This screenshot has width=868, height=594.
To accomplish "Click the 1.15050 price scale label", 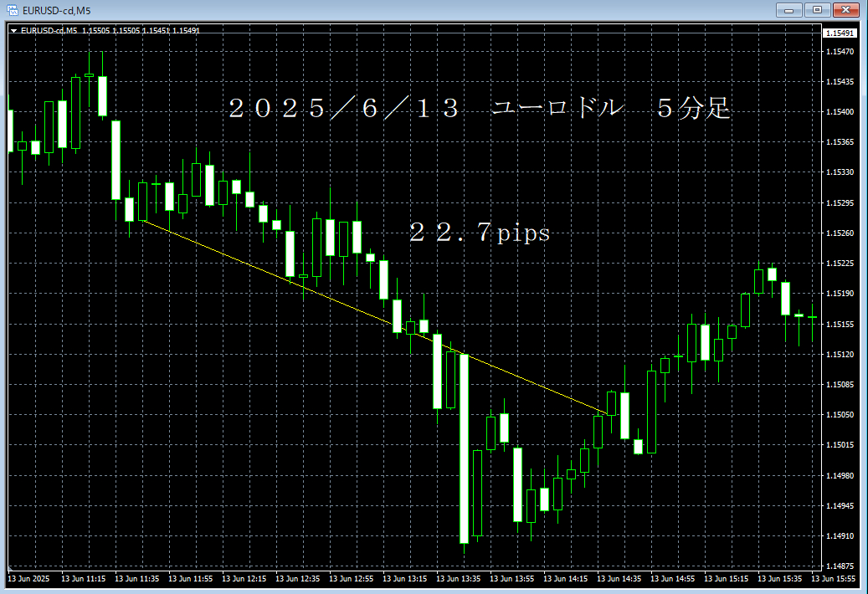I will 840,414.
